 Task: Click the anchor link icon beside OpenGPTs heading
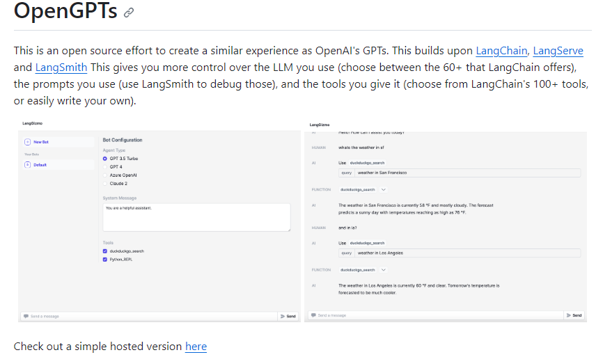click(x=128, y=13)
